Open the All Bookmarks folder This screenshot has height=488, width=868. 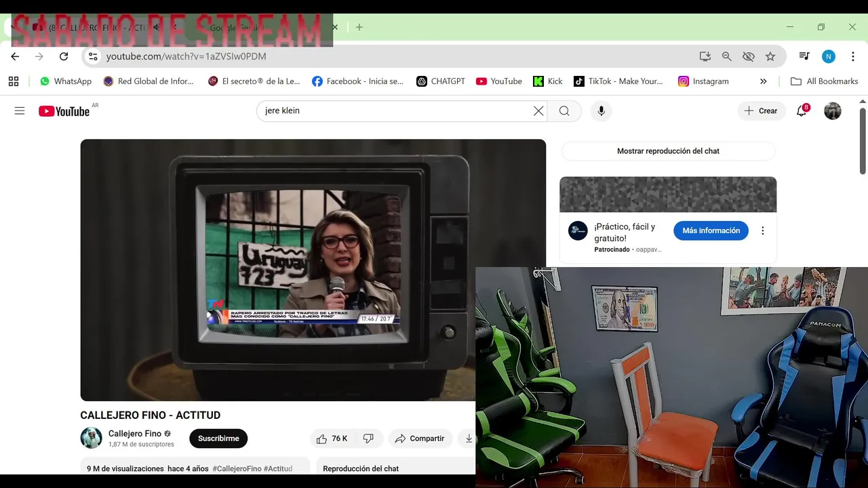point(825,81)
